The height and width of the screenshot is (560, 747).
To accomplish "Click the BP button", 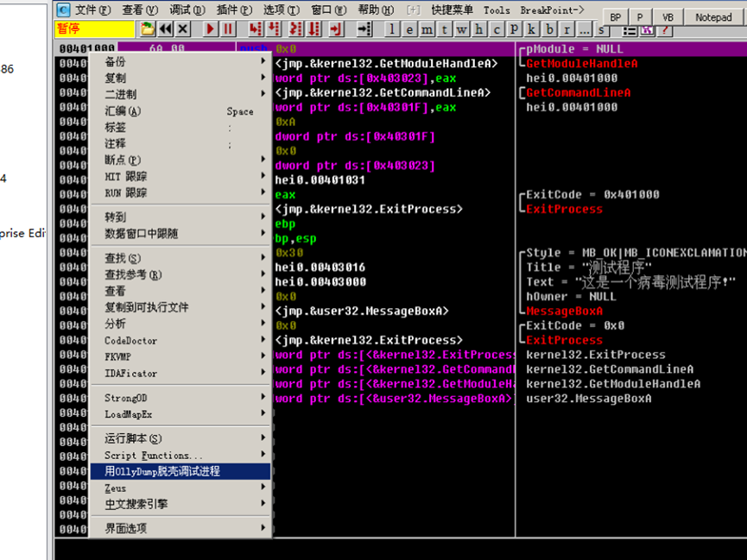I will [616, 17].
